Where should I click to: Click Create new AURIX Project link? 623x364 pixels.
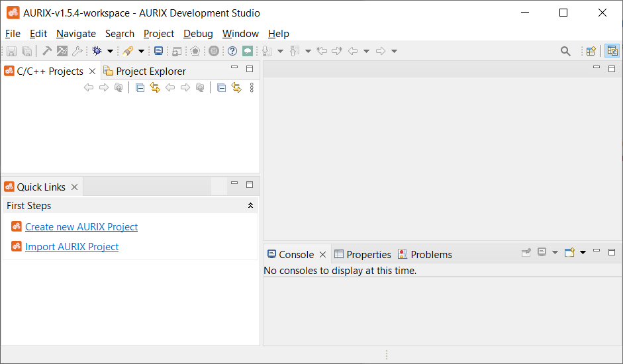click(81, 226)
